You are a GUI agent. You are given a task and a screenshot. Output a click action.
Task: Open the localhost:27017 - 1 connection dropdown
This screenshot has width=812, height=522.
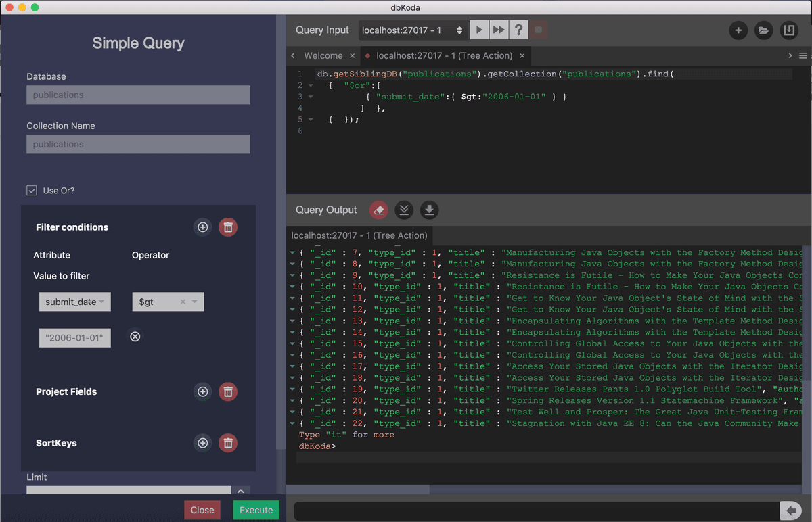[412, 30]
